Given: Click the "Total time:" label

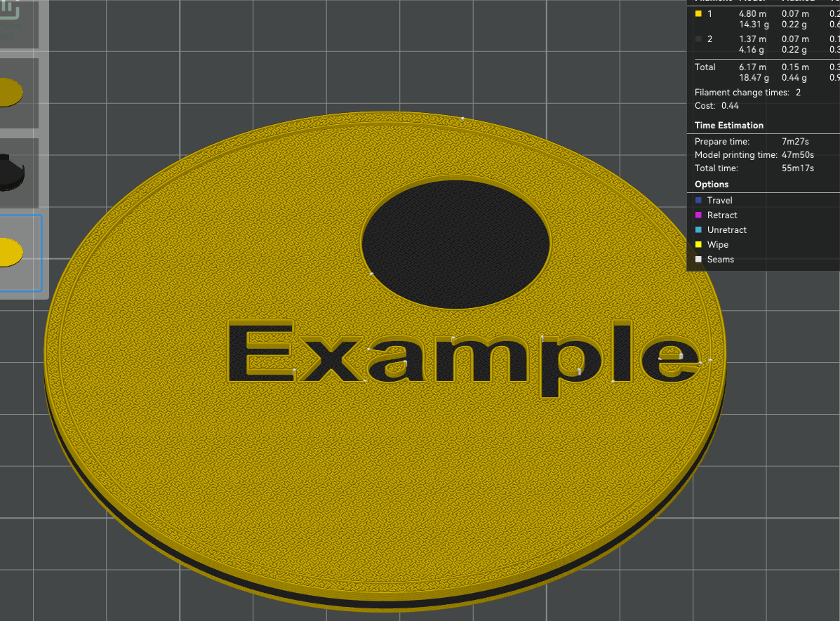Looking at the screenshot, I should coord(716,168).
